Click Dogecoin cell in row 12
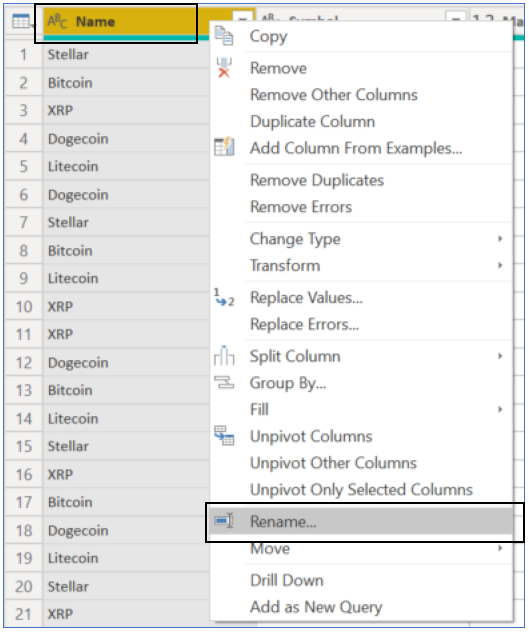This screenshot has height=633, width=529. (126, 363)
